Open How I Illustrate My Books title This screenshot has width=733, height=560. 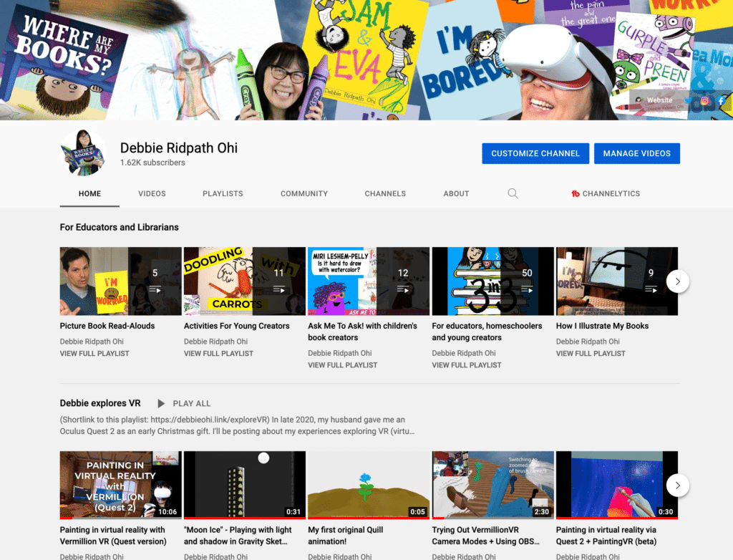coord(602,326)
